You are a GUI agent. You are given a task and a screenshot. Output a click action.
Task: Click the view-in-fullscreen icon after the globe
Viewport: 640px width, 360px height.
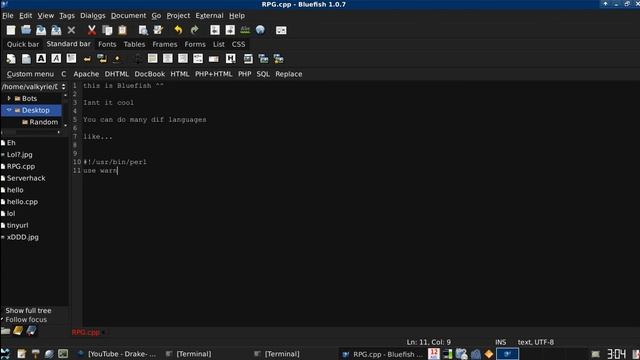281,30
